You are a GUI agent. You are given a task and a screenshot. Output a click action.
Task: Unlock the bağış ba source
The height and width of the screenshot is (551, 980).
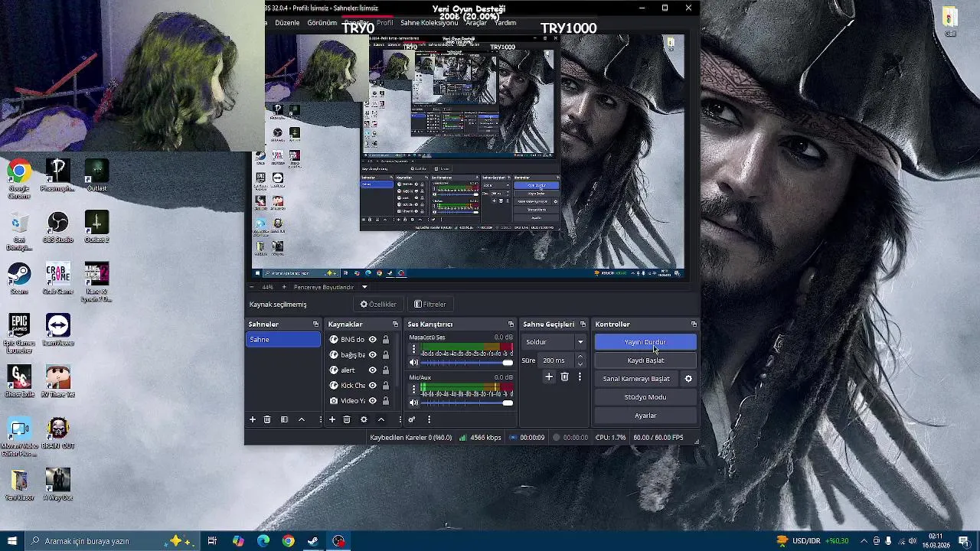click(x=386, y=355)
